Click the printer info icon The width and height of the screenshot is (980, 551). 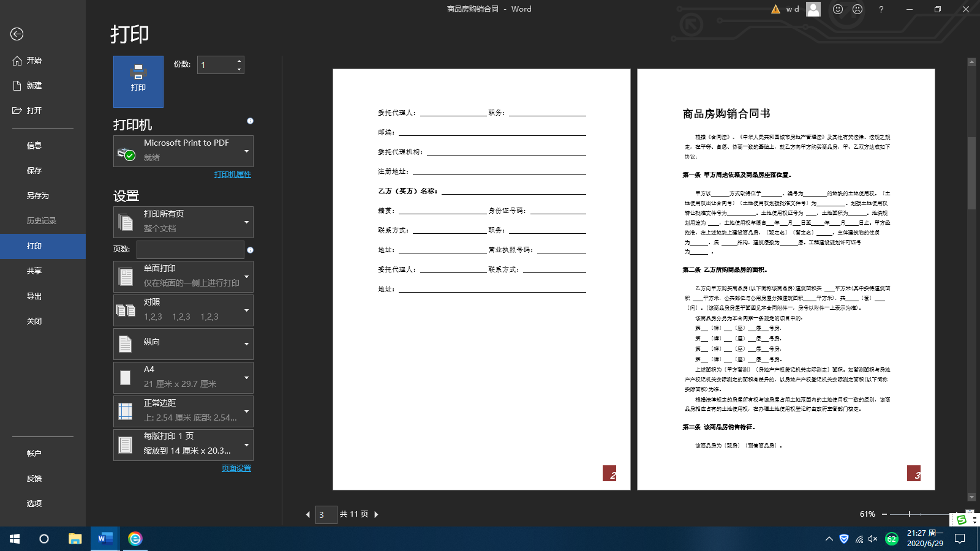pyautogui.click(x=250, y=121)
